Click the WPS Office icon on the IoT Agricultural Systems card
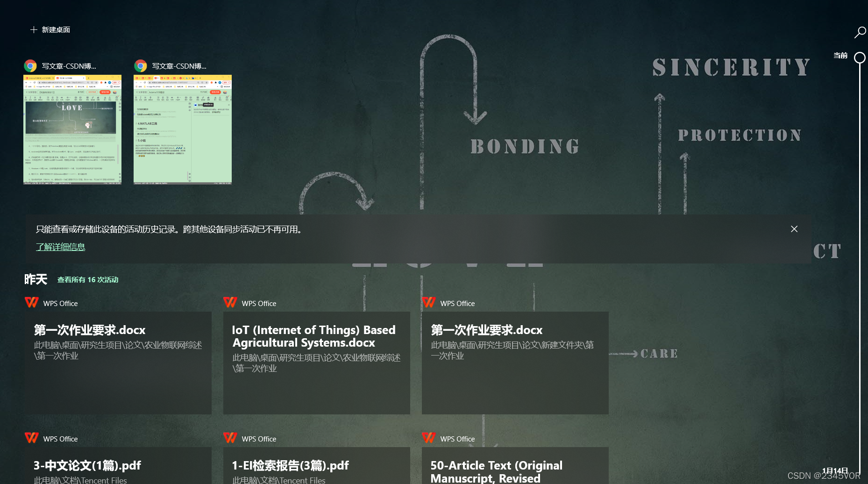Viewport: 868px width, 484px height. point(230,302)
